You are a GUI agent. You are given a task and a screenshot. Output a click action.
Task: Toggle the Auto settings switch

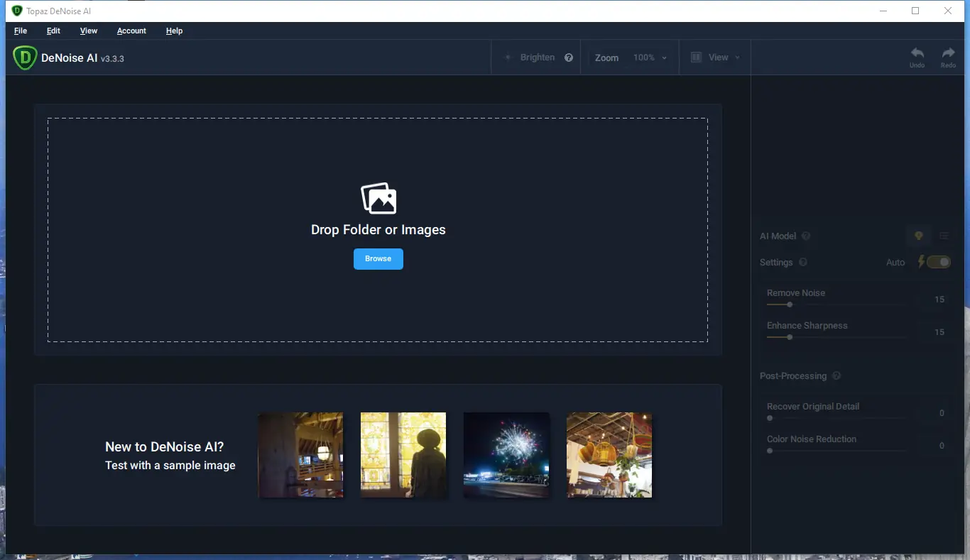(x=939, y=262)
